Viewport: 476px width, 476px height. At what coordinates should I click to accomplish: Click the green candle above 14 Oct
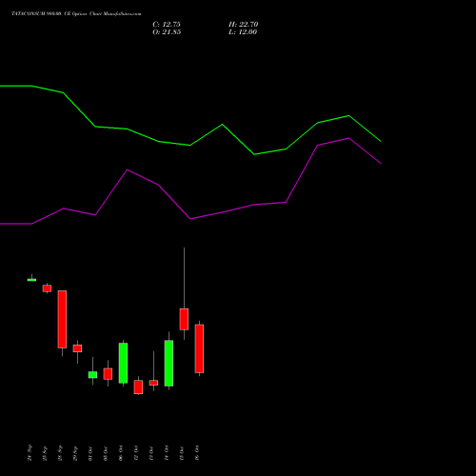click(169, 363)
